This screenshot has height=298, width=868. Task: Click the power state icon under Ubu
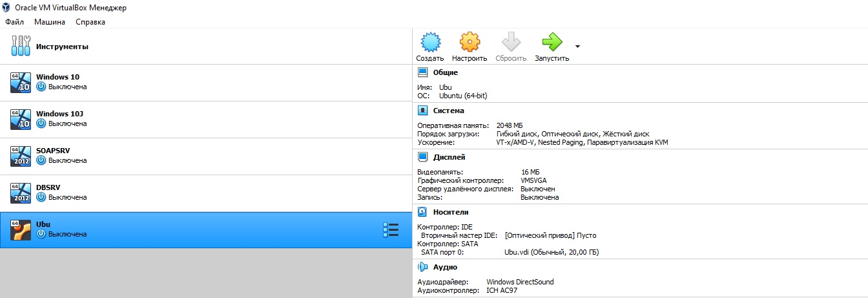pyautogui.click(x=41, y=234)
